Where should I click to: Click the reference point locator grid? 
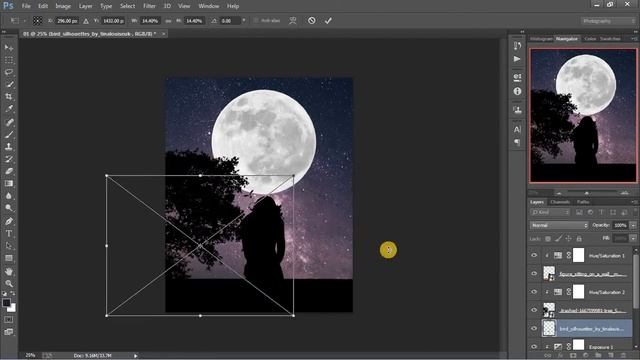pos(38,20)
